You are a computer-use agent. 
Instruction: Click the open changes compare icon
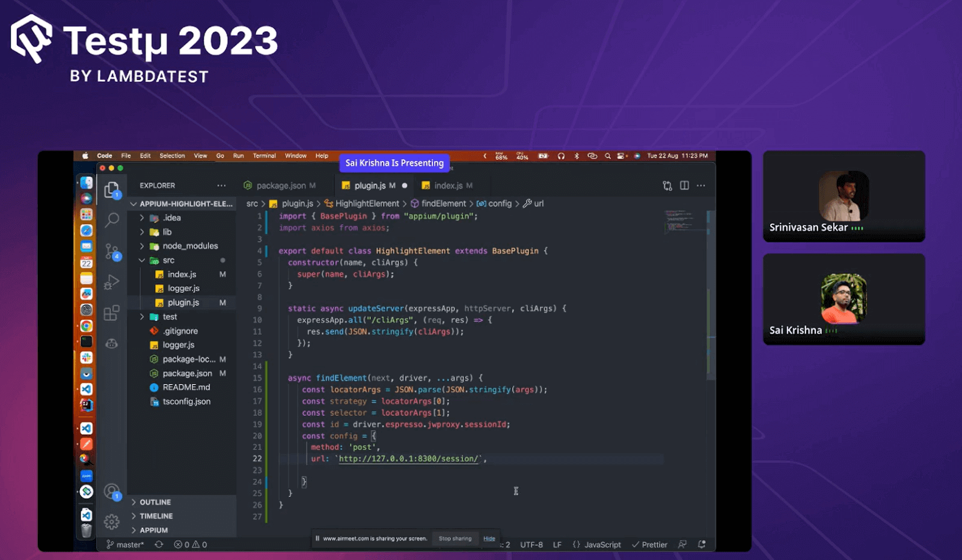tap(667, 186)
